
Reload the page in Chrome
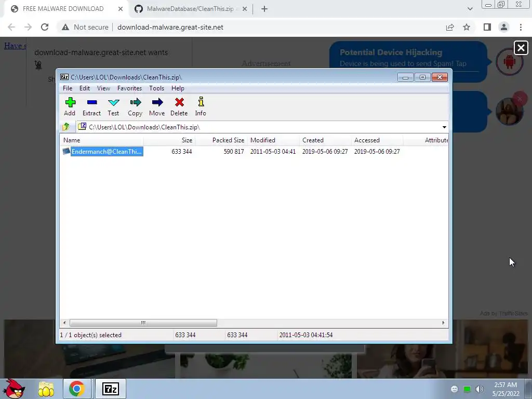coord(45,27)
